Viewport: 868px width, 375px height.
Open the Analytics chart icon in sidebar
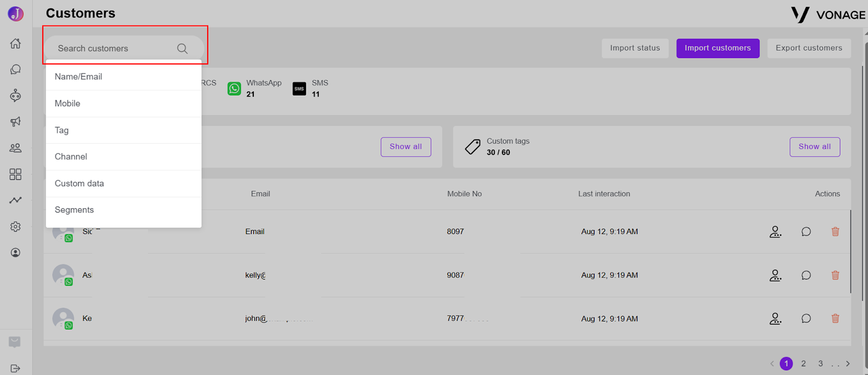pos(15,200)
